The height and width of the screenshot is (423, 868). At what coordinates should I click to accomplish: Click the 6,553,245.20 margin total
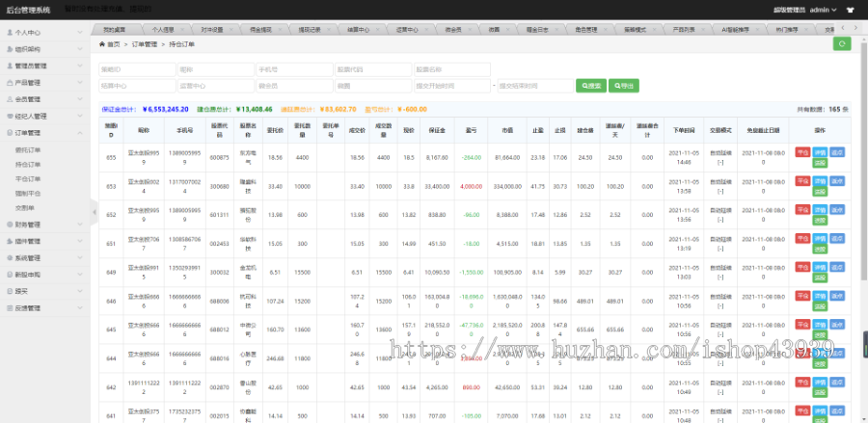coord(166,110)
